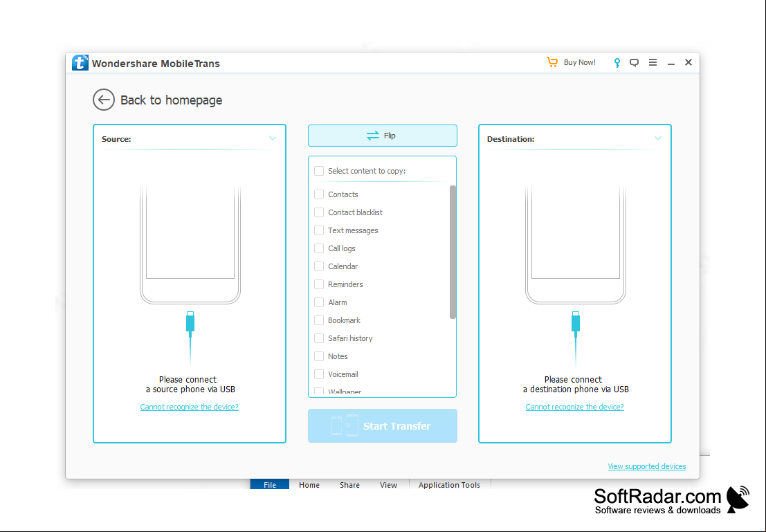Click the 'Bookmark' list label
Image resolution: width=766 pixels, height=532 pixels.
(x=345, y=320)
